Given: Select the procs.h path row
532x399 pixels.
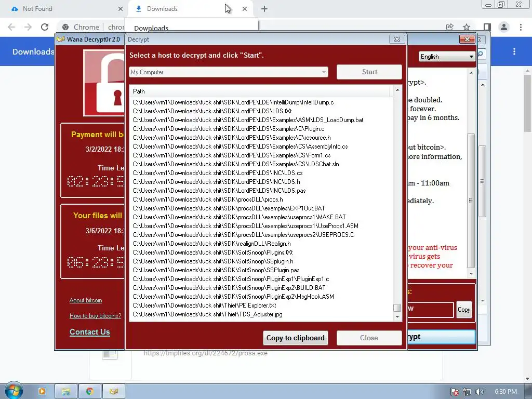Looking at the screenshot, I should click(x=208, y=199).
